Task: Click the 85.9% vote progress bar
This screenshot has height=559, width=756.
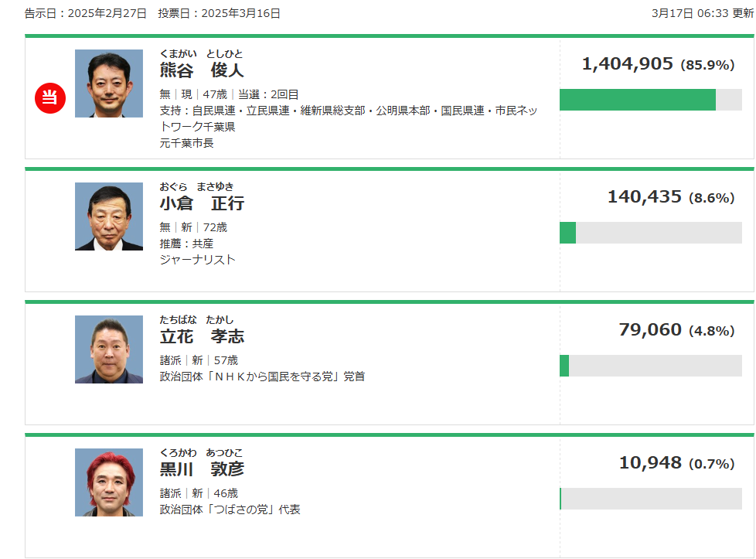Action: click(x=650, y=100)
